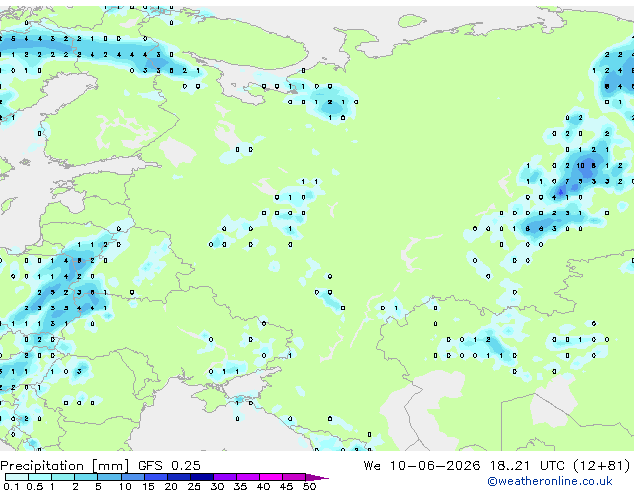634x490 pixels.
Task: Click the legend label '30'
Action: (217, 486)
